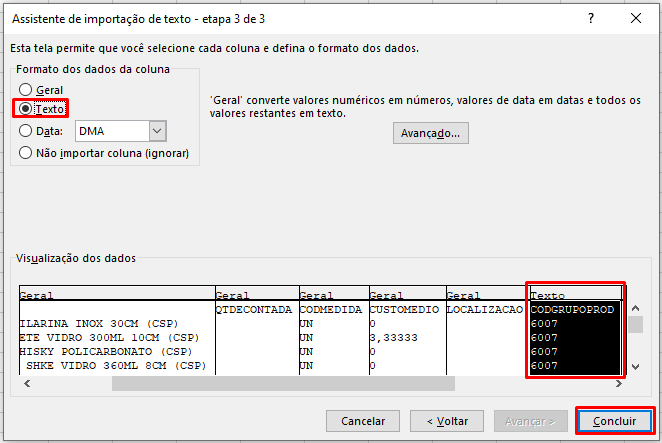662x443 pixels.
Task: Click the HISKY POLICARBONATO (CSP) row
Action: click(x=106, y=352)
